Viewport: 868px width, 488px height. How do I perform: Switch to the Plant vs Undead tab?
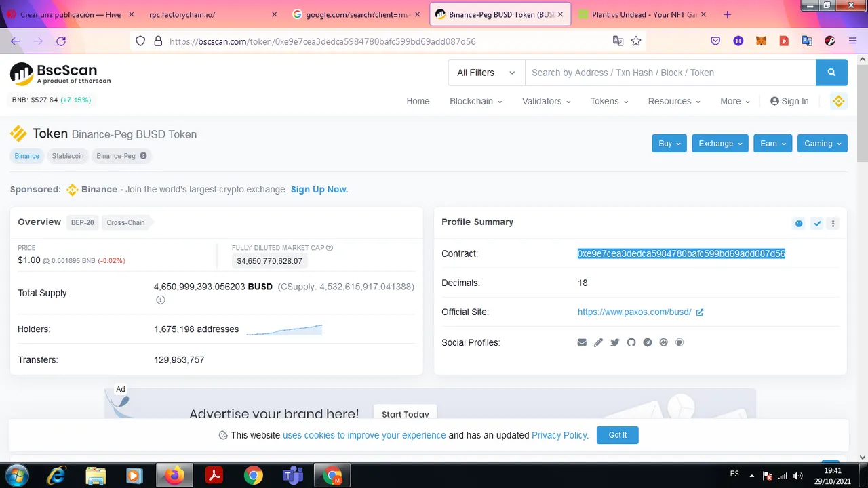point(642,14)
